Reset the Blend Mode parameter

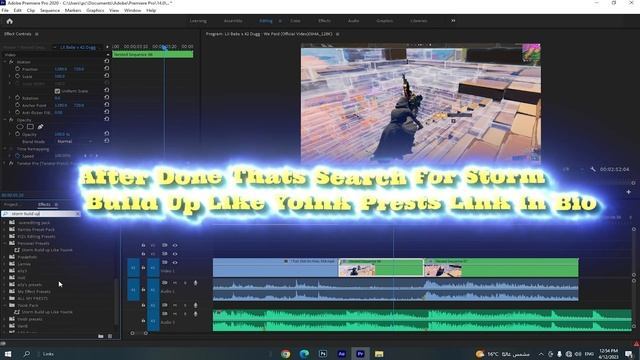107,140
